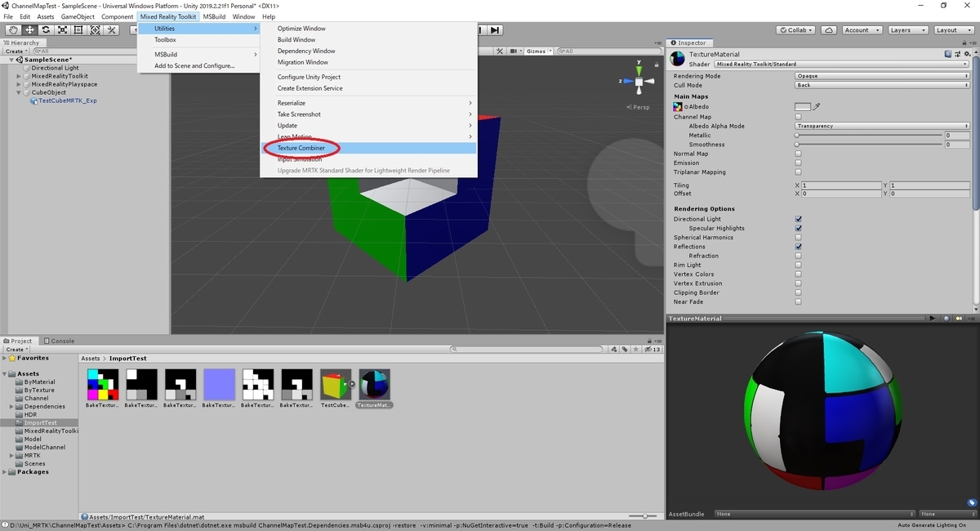Image resolution: width=980 pixels, height=531 pixels.
Task: Click the cloud services icon
Action: click(829, 30)
